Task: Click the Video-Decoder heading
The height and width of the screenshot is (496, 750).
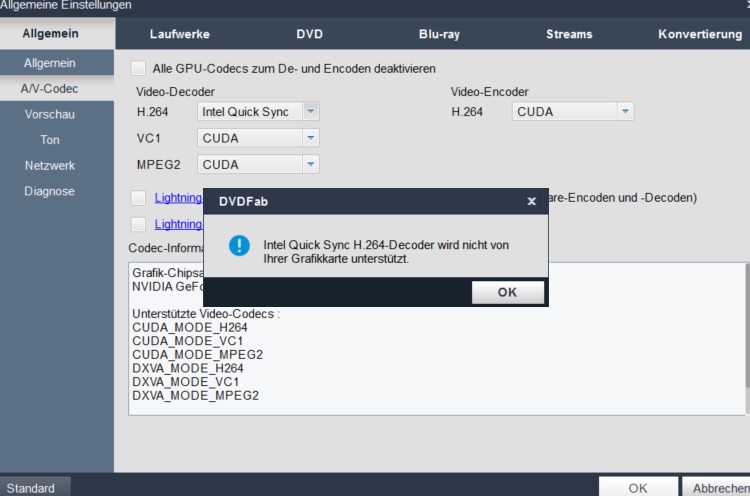Action: [x=176, y=91]
